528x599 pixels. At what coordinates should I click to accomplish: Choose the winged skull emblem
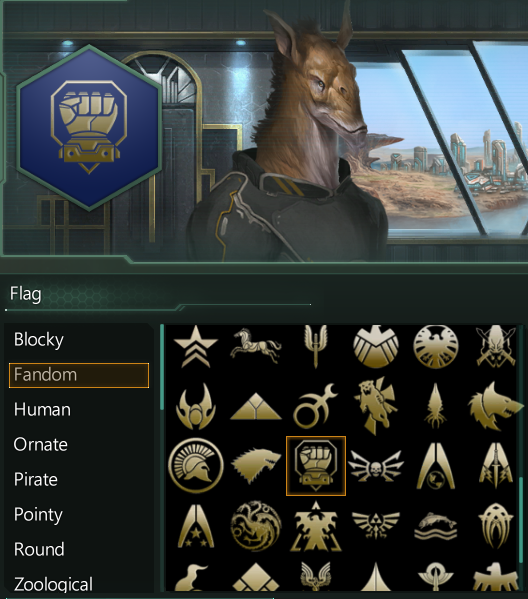click(376, 466)
